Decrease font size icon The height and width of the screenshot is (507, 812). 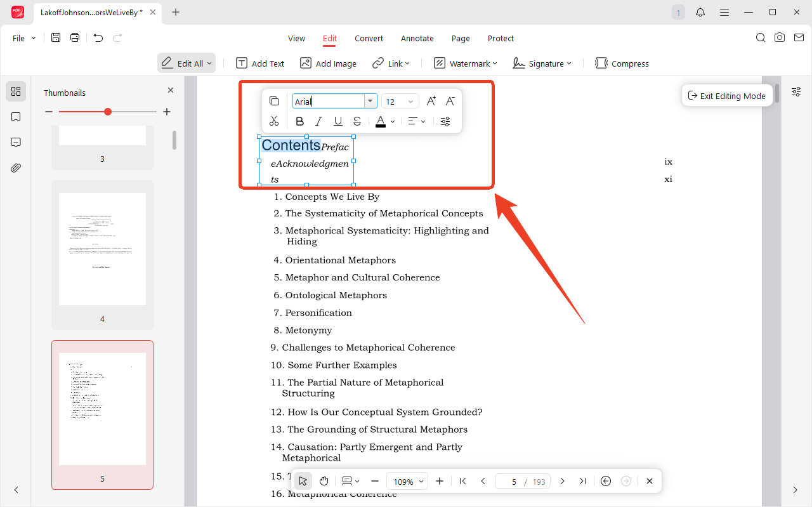point(450,101)
